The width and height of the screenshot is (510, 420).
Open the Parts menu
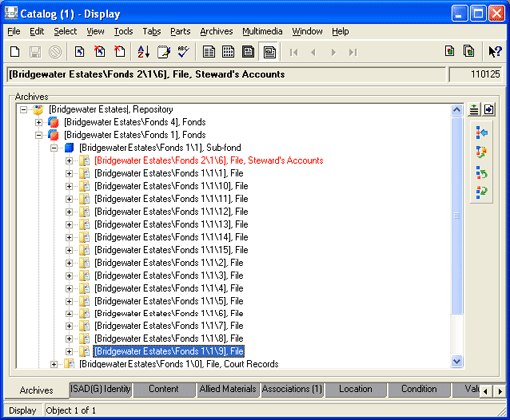click(180, 31)
